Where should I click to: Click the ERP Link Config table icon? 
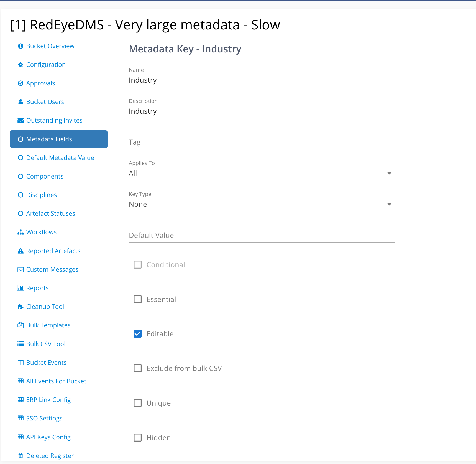(21, 400)
